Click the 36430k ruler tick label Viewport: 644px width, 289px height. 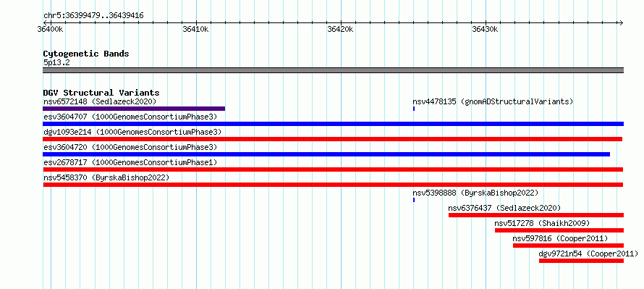point(486,29)
